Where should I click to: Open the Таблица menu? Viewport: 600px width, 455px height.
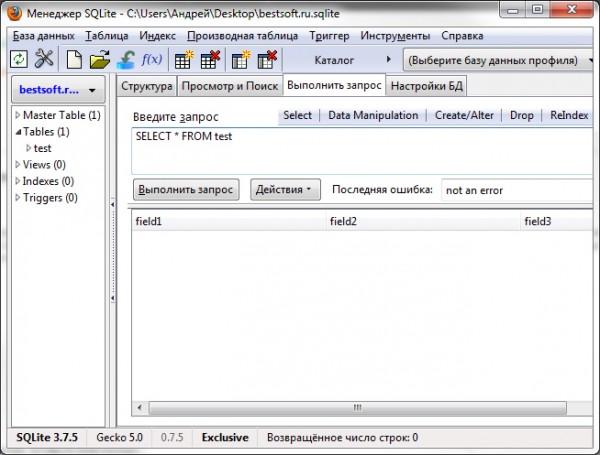(106, 36)
